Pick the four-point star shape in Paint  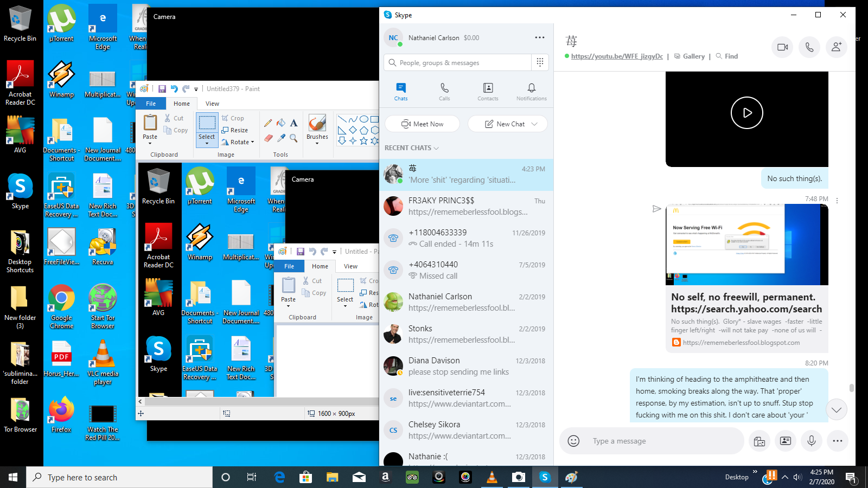pos(353,141)
